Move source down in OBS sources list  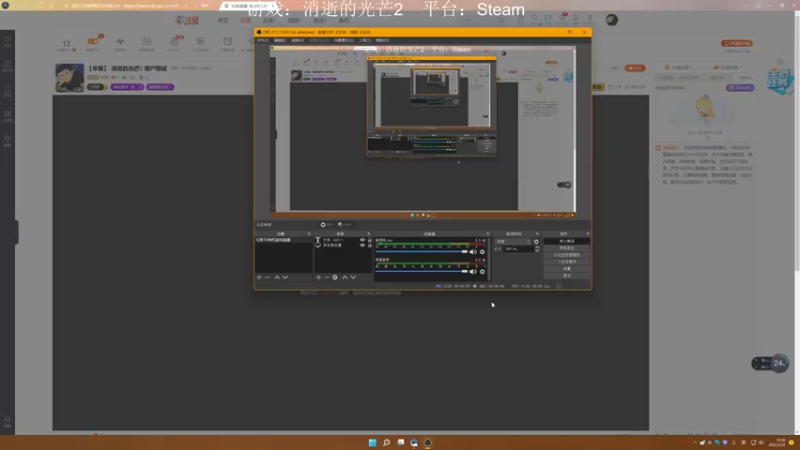click(x=353, y=277)
